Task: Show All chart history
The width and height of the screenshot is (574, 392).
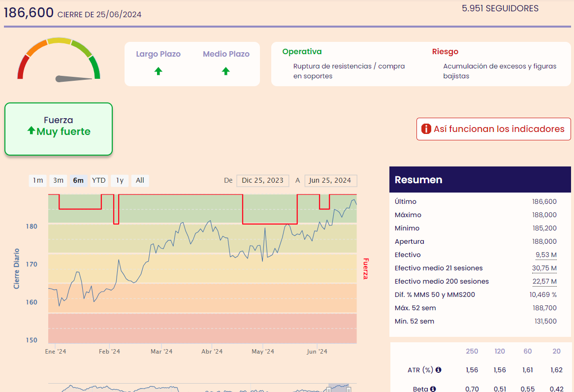Action: click(140, 180)
